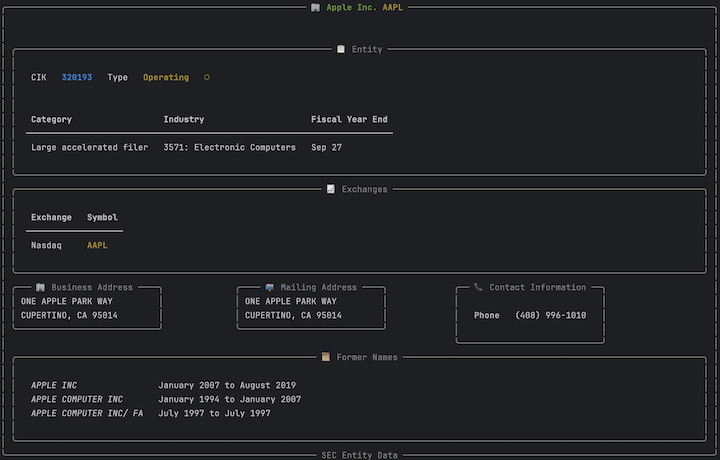The width and height of the screenshot is (720, 460).
Task: Click the building icon beside Business Address
Action: (40, 287)
